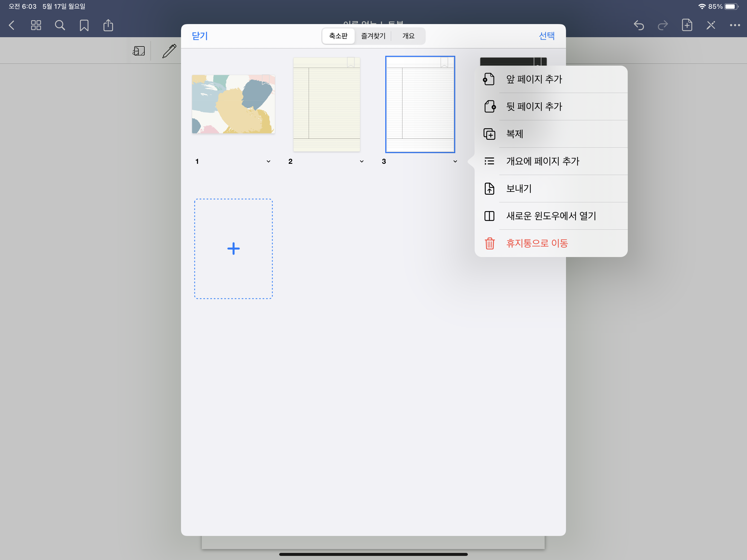Switch to the 즐겨찾기 tab
This screenshot has width=747, height=560.
click(x=373, y=36)
